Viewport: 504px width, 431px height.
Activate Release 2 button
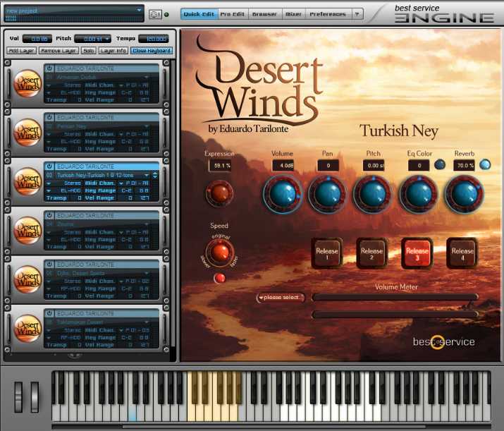pos(372,253)
